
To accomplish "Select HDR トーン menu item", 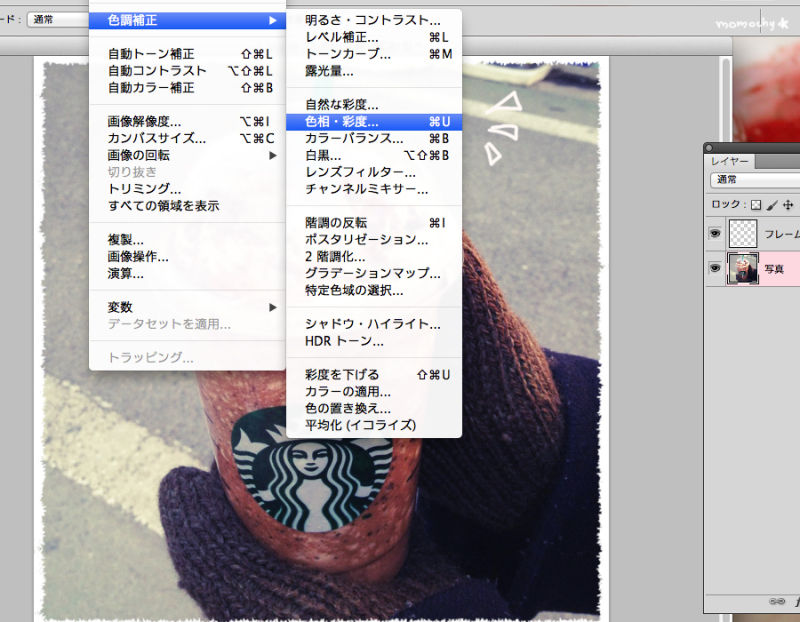I will pos(374,341).
